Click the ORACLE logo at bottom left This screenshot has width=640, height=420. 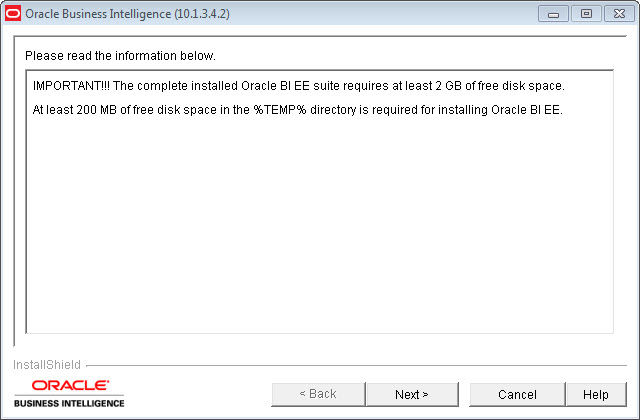pyautogui.click(x=70, y=385)
